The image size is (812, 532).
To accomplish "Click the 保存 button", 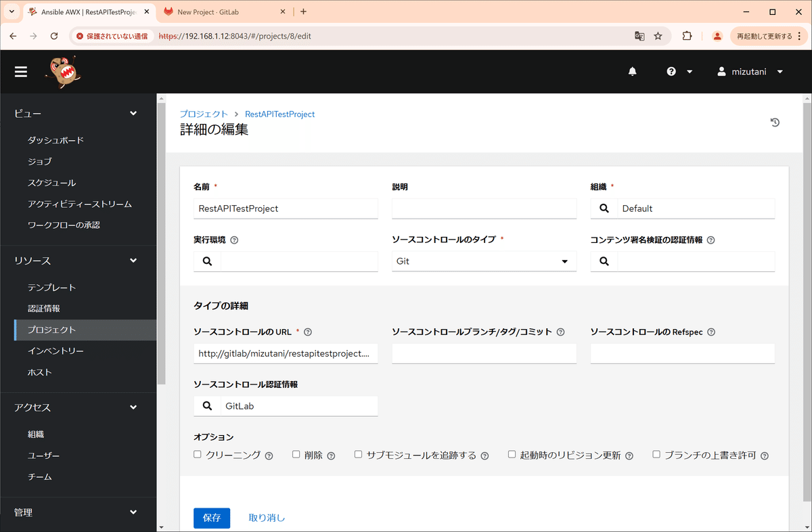I will tap(211, 518).
